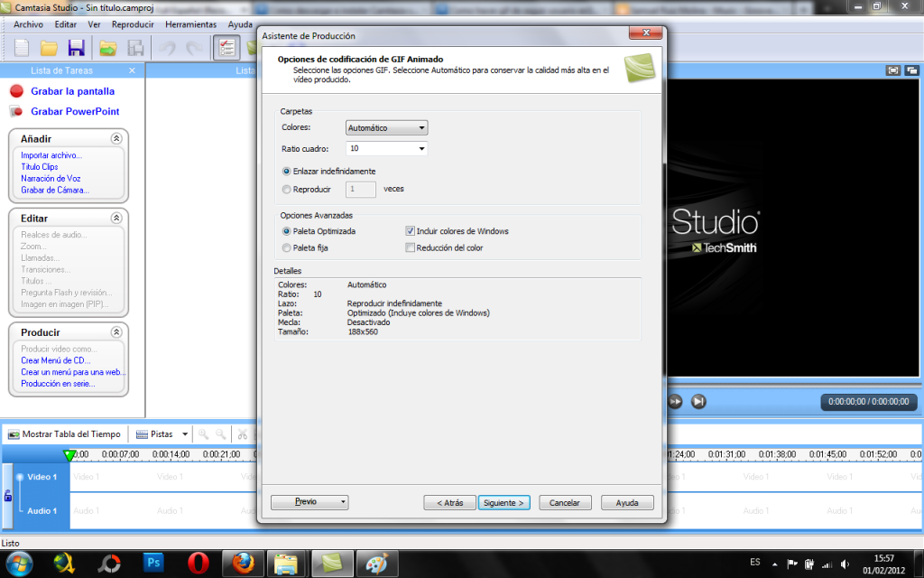
Task: Select the Reproducir radio button
Action: pyautogui.click(x=286, y=190)
